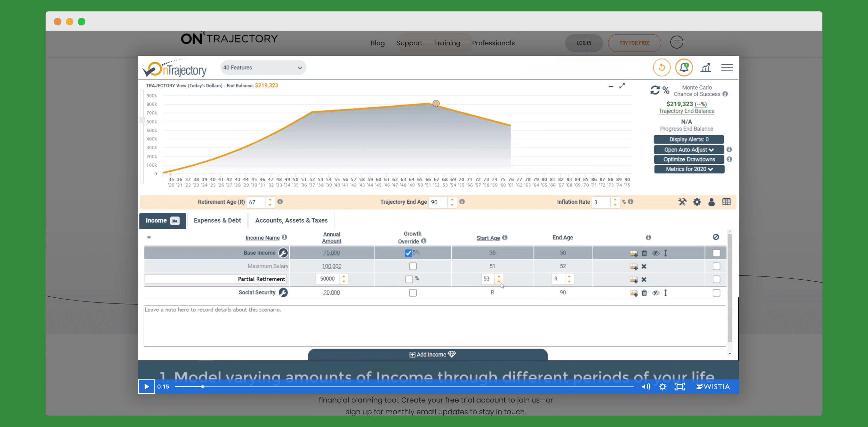868x427 pixels.
Task: Click the Social Security wrench settings icon
Action: click(283, 292)
